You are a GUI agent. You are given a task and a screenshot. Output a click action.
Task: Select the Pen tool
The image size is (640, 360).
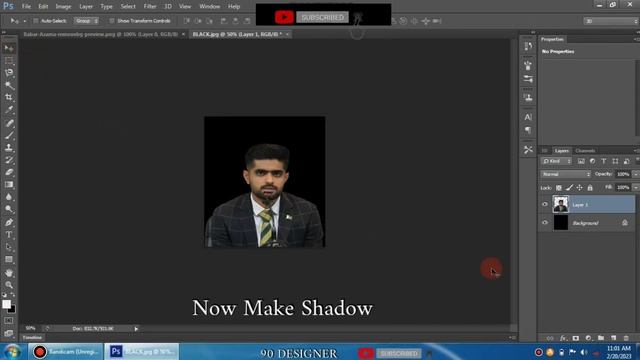point(9,222)
